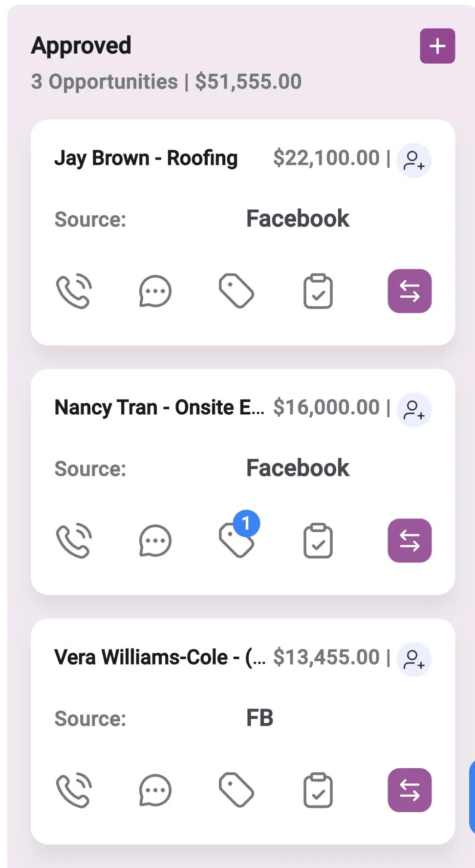Open Nancy Tran - Onsite opportunity title
Screen dimensions: 475x868
tap(159, 407)
